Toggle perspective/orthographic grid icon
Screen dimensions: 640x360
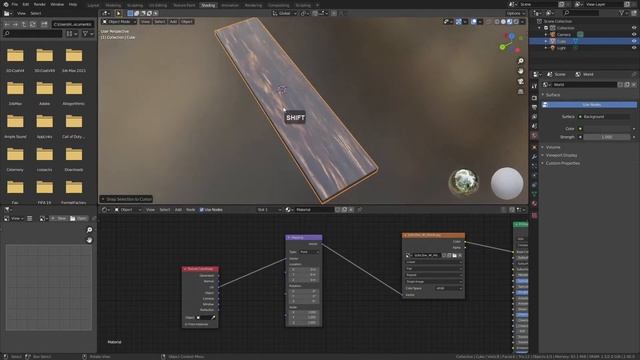(x=520, y=92)
